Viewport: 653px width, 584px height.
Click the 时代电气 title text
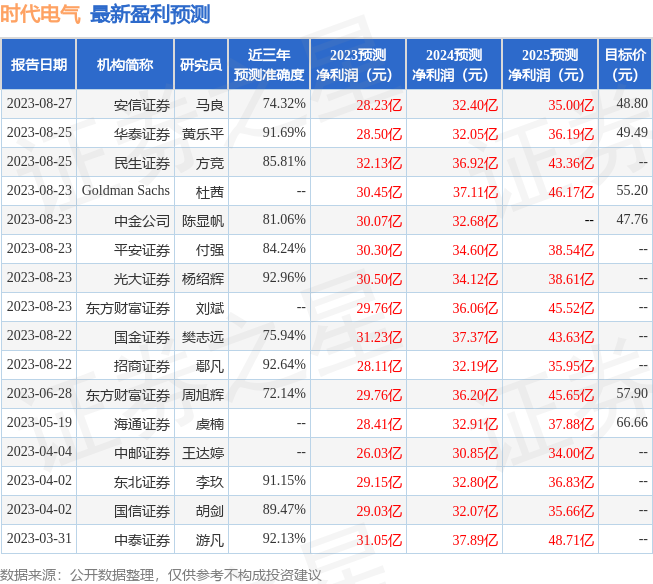pyautogui.click(x=40, y=14)
